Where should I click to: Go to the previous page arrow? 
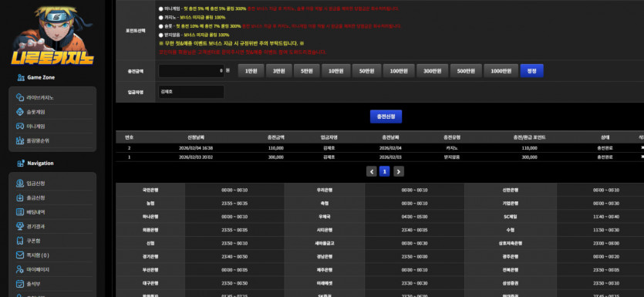tap(372, 171)
